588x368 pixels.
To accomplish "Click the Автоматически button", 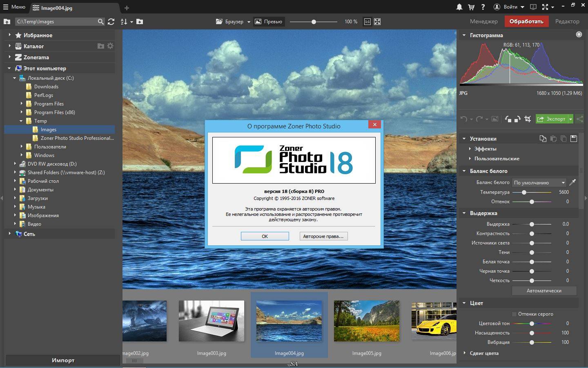I will click(x=544, y=291).
